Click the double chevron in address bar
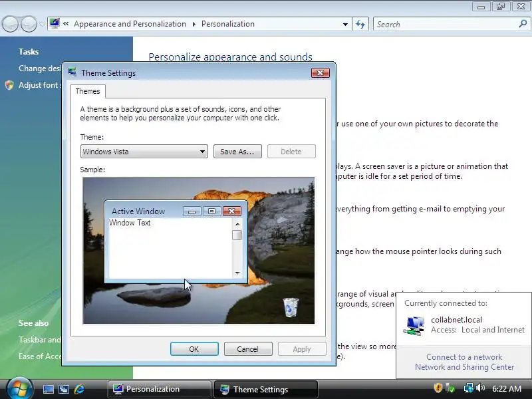 point(66,24)
